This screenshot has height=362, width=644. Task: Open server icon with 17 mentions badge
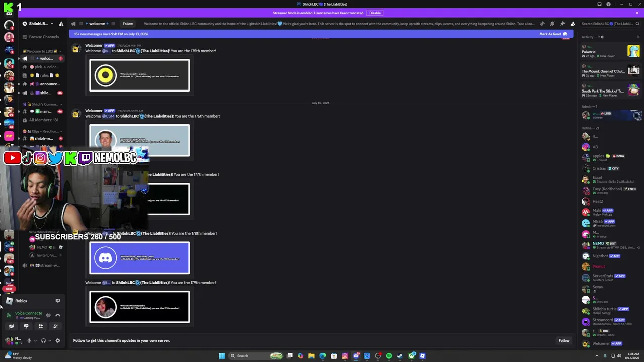(9, 75)
